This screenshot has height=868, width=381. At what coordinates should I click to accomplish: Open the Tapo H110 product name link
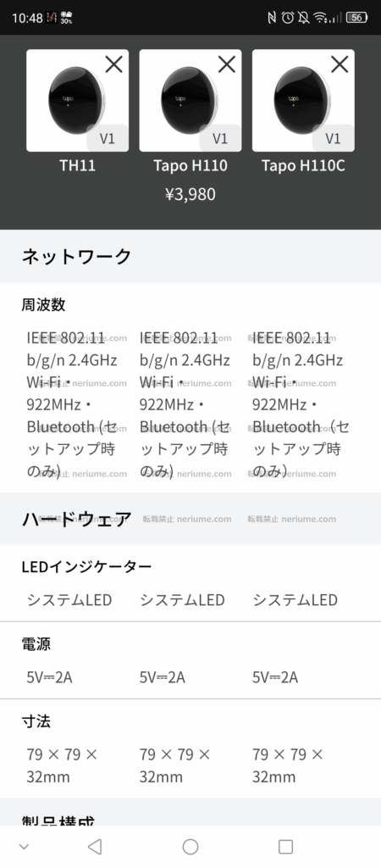pyautogui.click(x=190, y=165)
